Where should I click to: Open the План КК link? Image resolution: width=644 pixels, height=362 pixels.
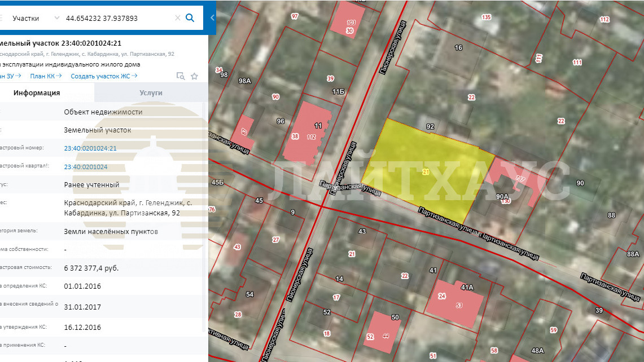[x=46, y=76]
